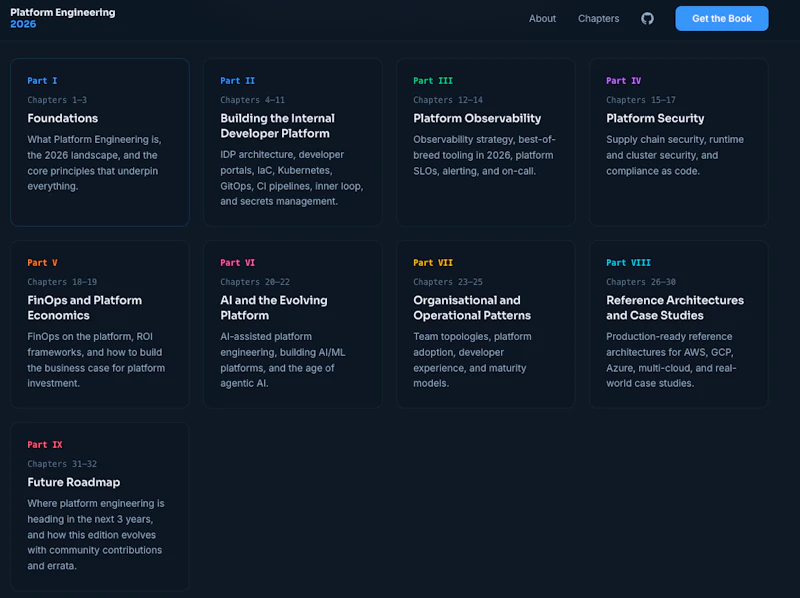The image size is (800, 598).
Task: Select the Platform Observability heading
Action: tap(477, 118)
